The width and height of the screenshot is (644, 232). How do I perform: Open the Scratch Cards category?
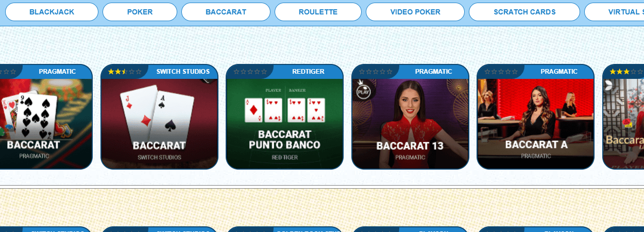point(524,12)
